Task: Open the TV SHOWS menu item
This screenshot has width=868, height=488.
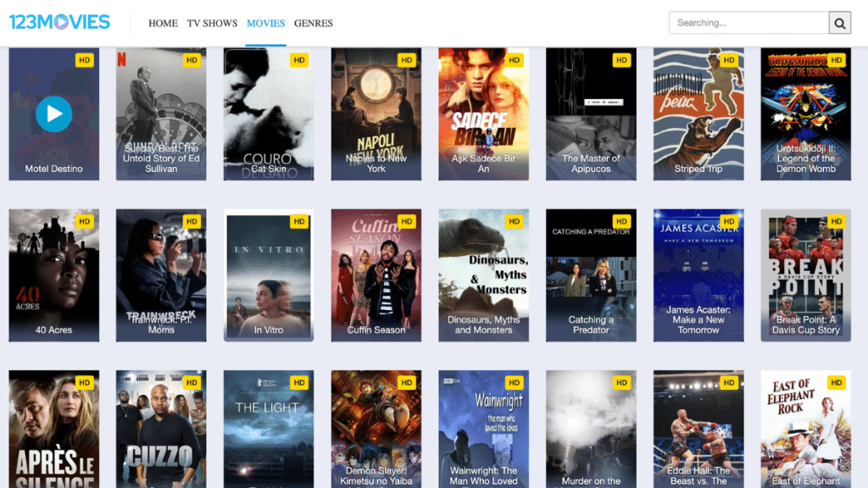Action: [212, 23]
